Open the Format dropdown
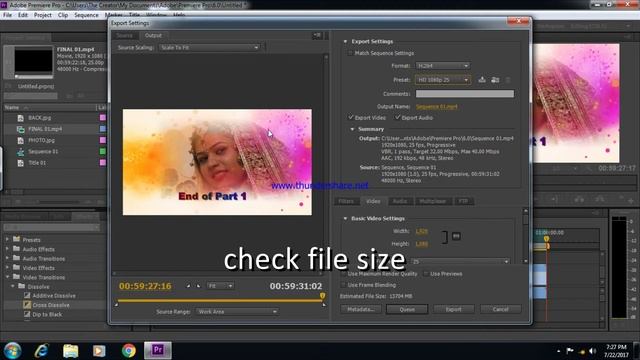640x360 pixels. point(442,66)
